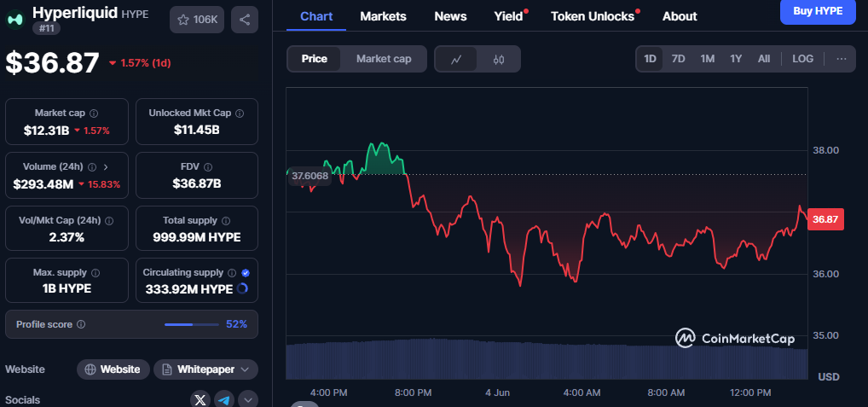
Task: Click the 999.99M HYPE total supply
Action: 196,237
